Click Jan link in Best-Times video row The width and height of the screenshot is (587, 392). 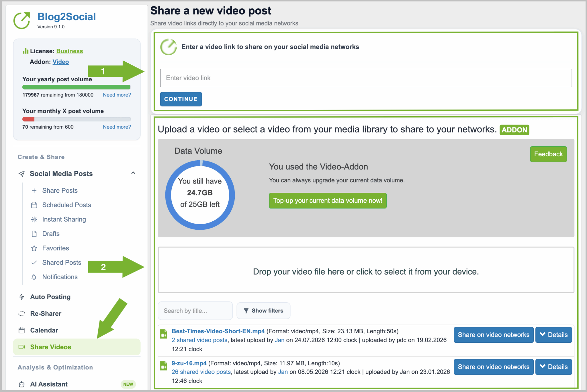point(280,340)
